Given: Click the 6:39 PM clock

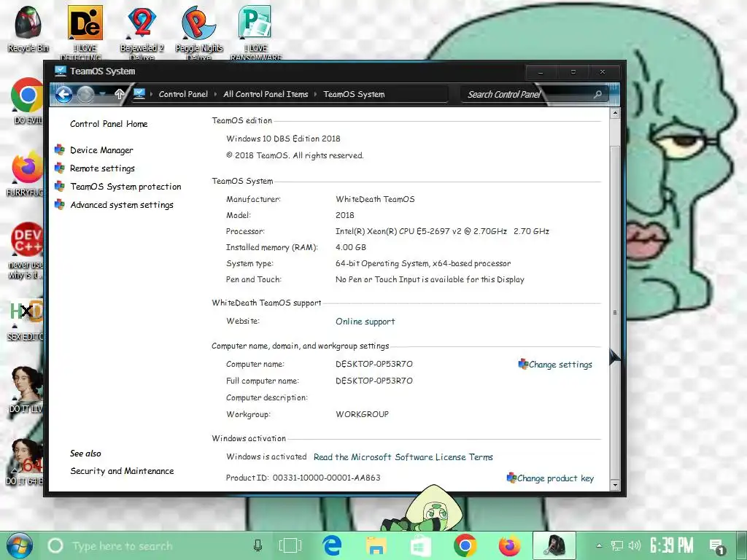Looking at the screenshot, I should pyautogui.click(x=672, y=545).
